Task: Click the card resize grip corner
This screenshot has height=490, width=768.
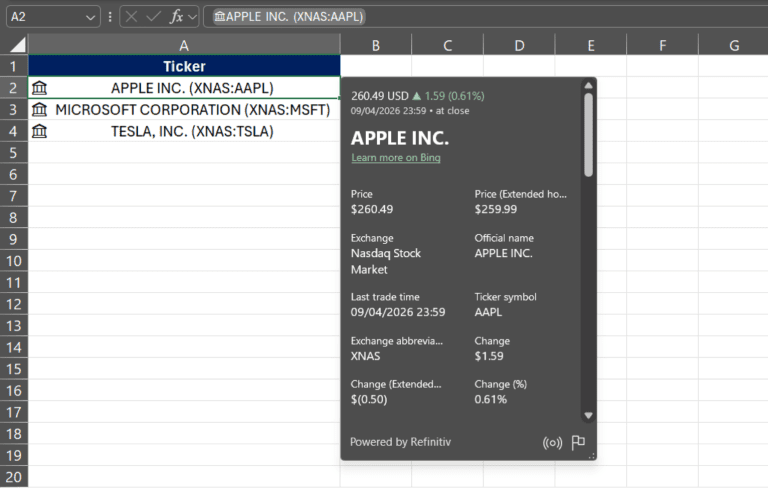Action: point(591,456)
